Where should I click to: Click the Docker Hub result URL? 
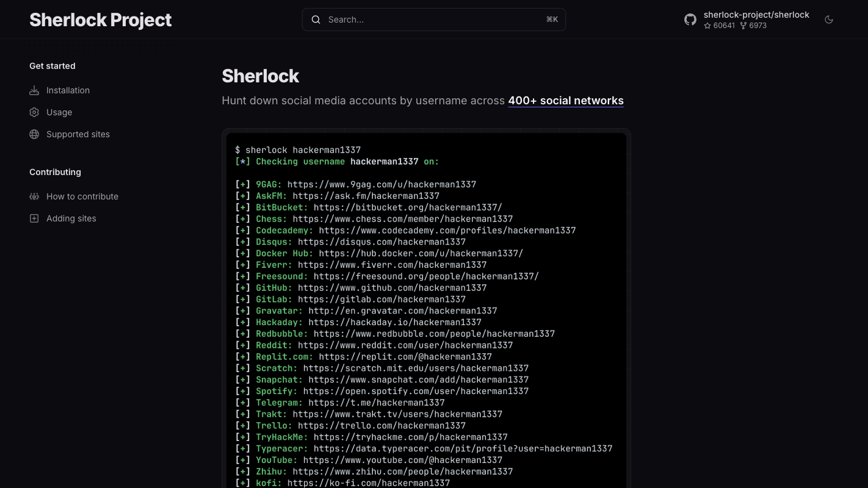(x=421, y=253)
